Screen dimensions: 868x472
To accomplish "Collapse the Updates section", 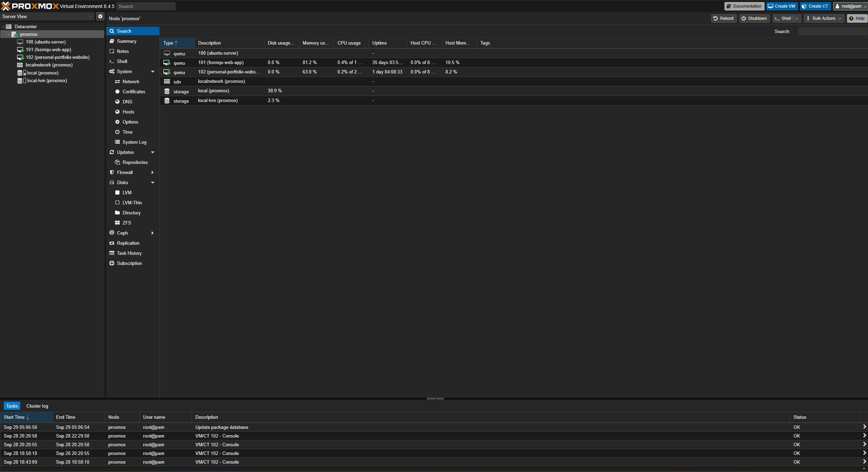I will [x=152, y=152].
